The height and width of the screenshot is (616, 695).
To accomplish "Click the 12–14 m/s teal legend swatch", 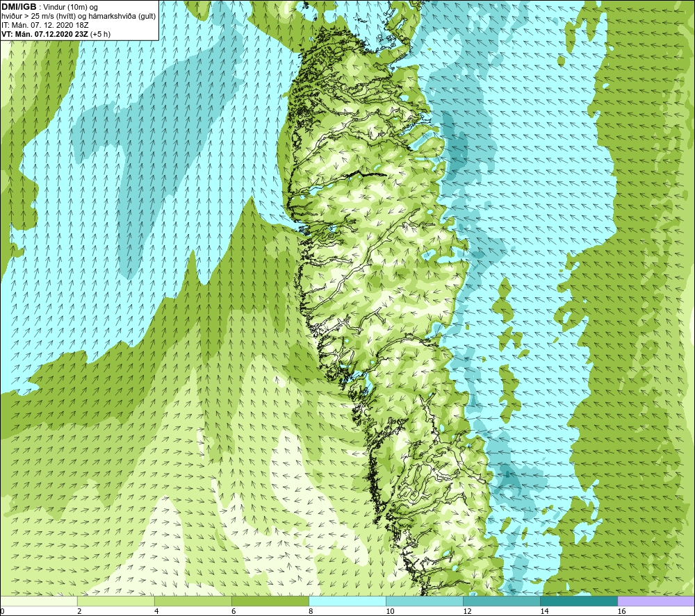I will click(501, 601).
